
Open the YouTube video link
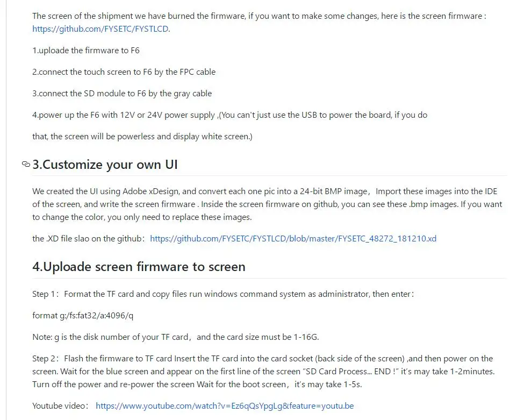click(224, 406)
